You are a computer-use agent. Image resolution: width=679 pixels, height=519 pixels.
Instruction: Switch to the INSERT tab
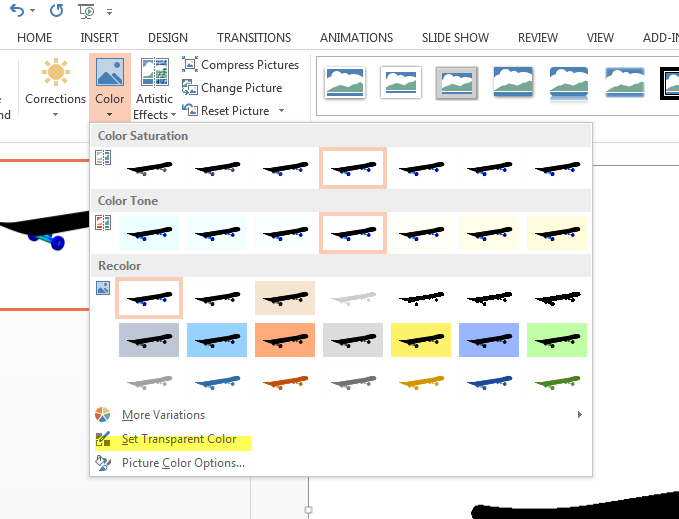coord(99,38)
